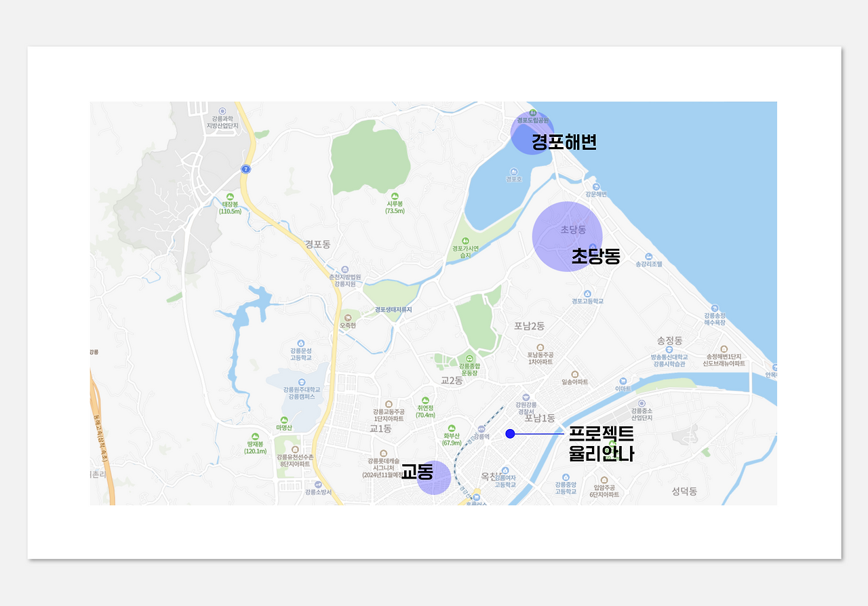Select the route 7 highway shield
Screen dimensions: 868x606
[x=245, y=169]
